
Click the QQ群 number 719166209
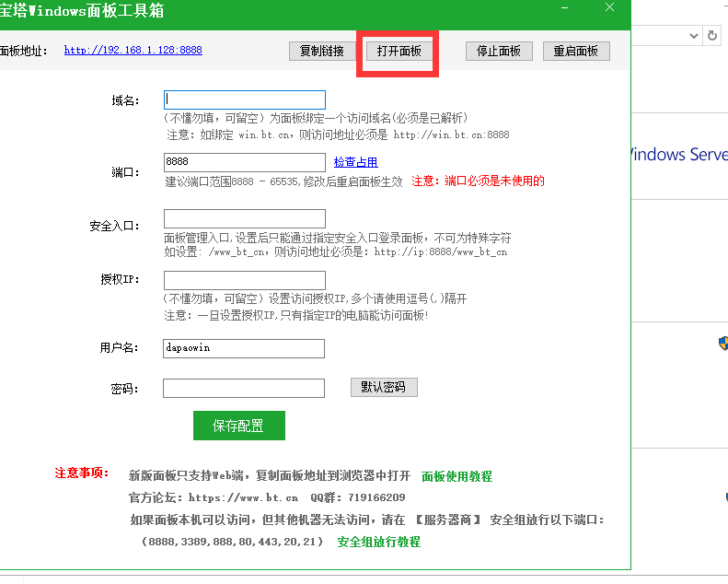tap(376, 497)
